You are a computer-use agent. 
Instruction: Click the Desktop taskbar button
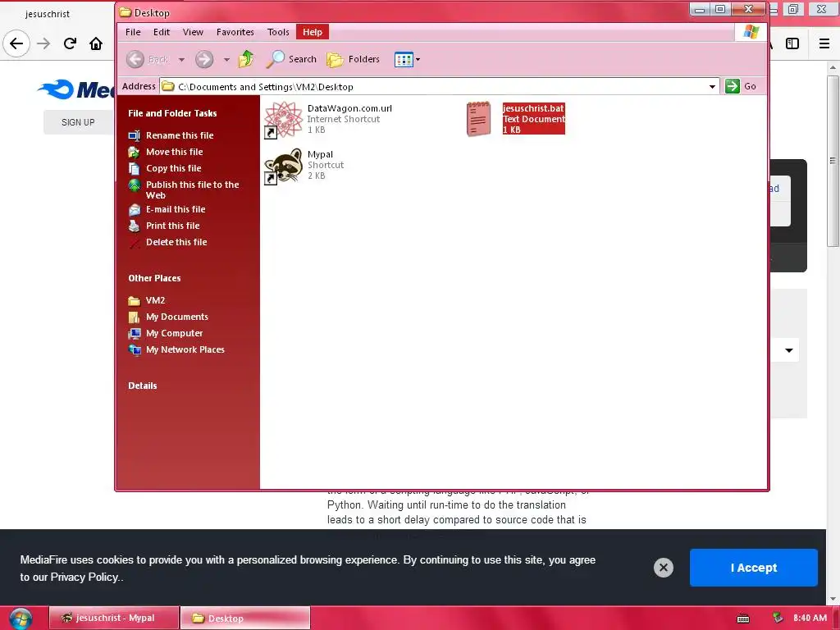244,618
